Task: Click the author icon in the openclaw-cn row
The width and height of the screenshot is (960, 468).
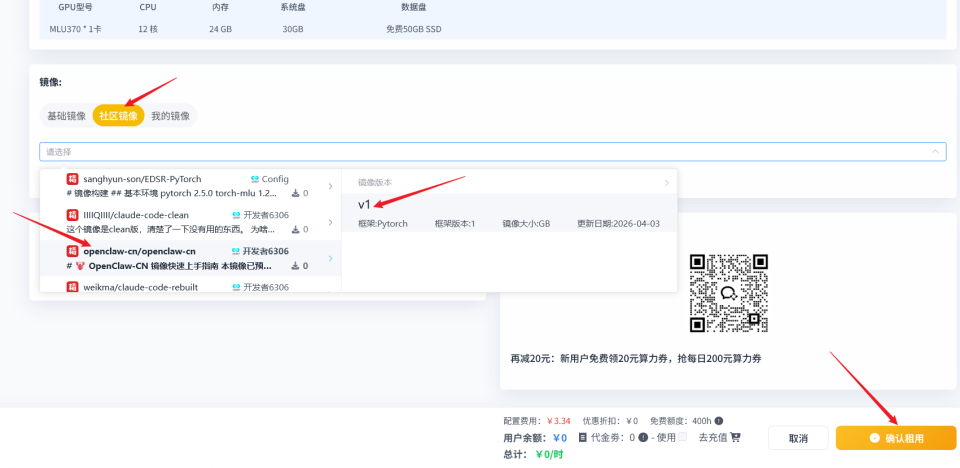Action: [x=236, y=251]
